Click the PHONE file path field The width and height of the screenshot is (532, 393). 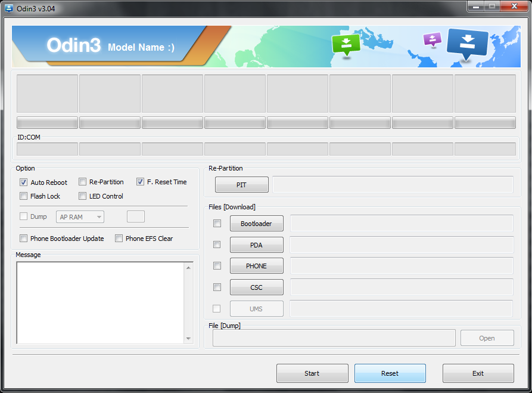(x=402, y=265)
